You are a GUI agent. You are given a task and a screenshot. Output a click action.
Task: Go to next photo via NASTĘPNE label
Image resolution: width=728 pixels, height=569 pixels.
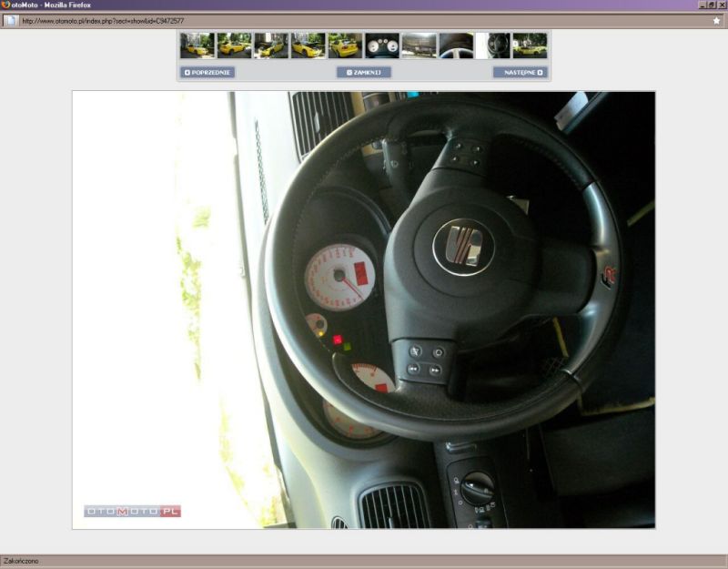(520, 73)
